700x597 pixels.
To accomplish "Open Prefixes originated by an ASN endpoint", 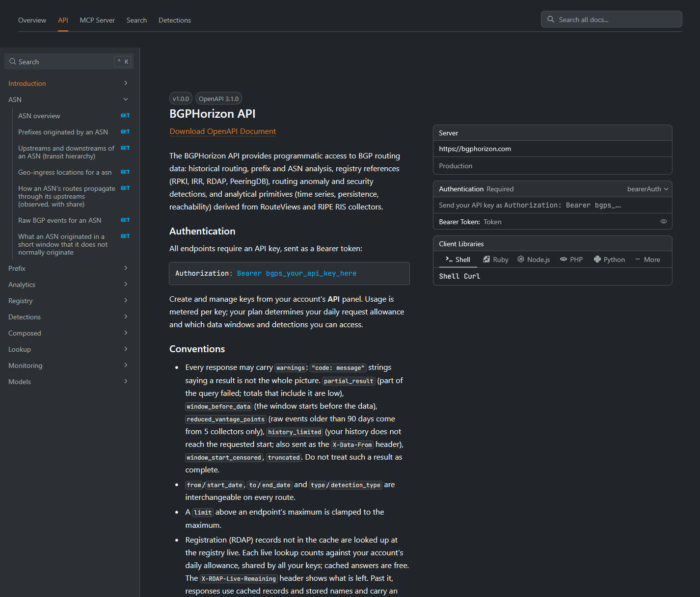I will [74, 132].
